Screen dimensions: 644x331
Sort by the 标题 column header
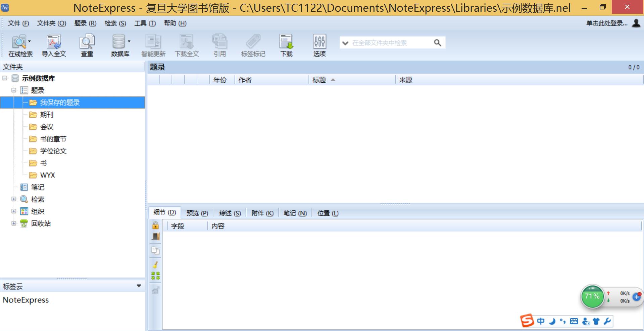(352, 80)
